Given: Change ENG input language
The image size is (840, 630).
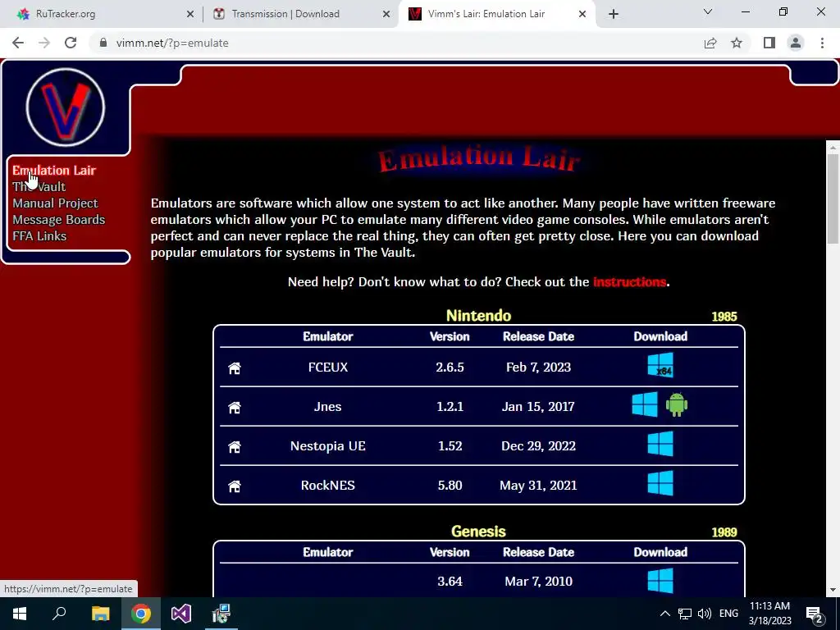Looking at the screenshot, I should [728, 614].
